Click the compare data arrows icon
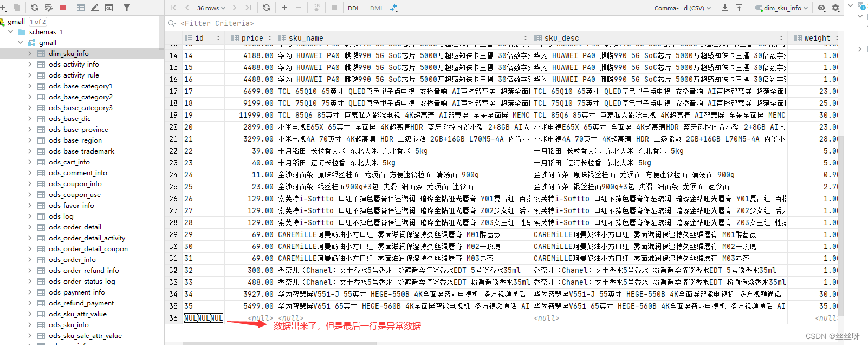This screenshot has height=345, width=868. (394, 8)
